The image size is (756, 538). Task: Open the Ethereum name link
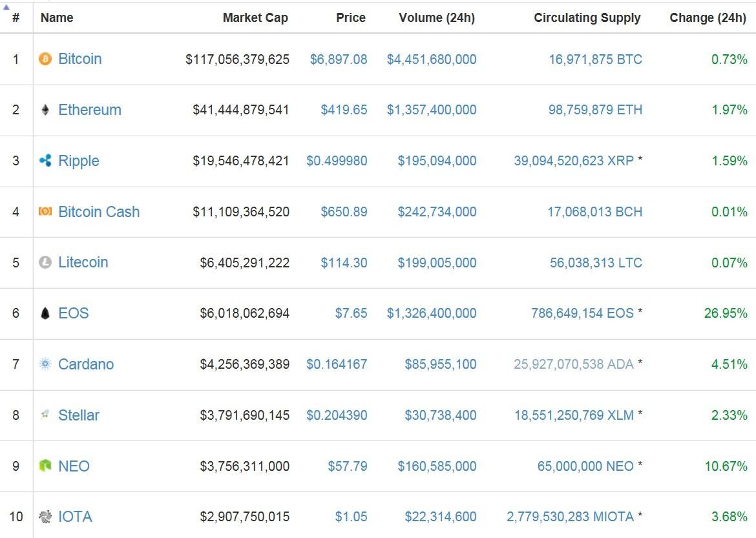pyautogui.click(x=90, y=110)
